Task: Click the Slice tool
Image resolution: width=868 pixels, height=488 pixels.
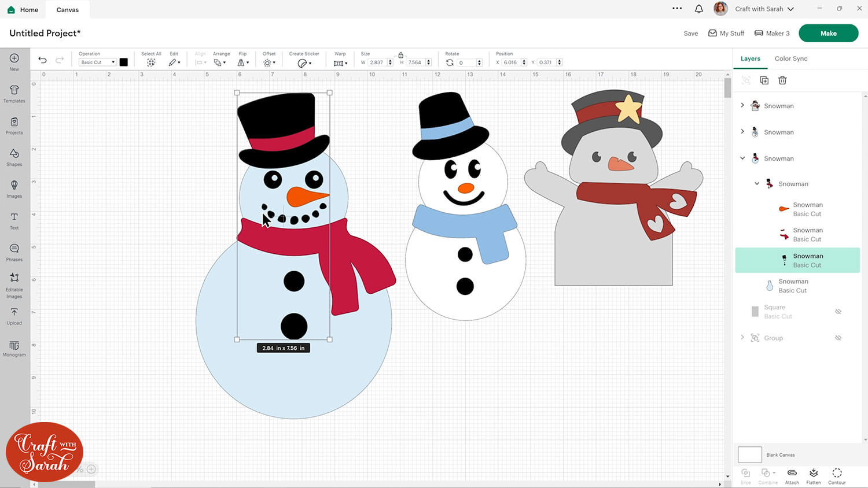Action: pos(745,476)
